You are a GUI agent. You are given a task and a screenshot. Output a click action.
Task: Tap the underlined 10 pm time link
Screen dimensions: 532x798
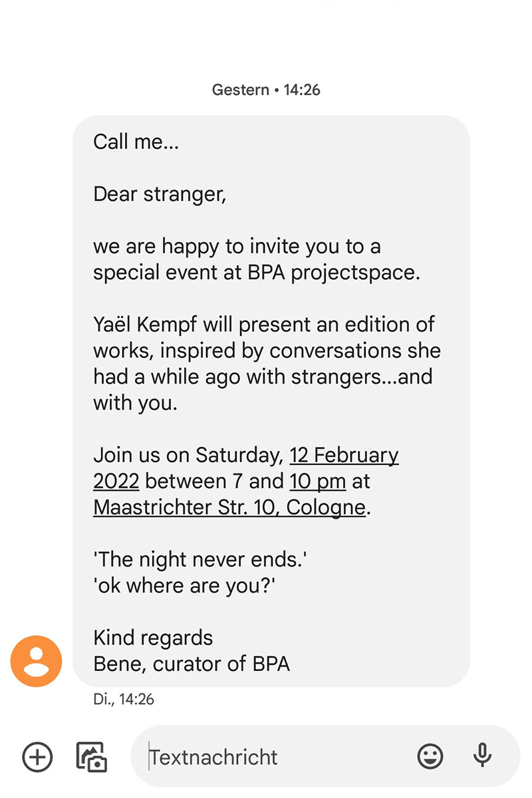point(318,481)
